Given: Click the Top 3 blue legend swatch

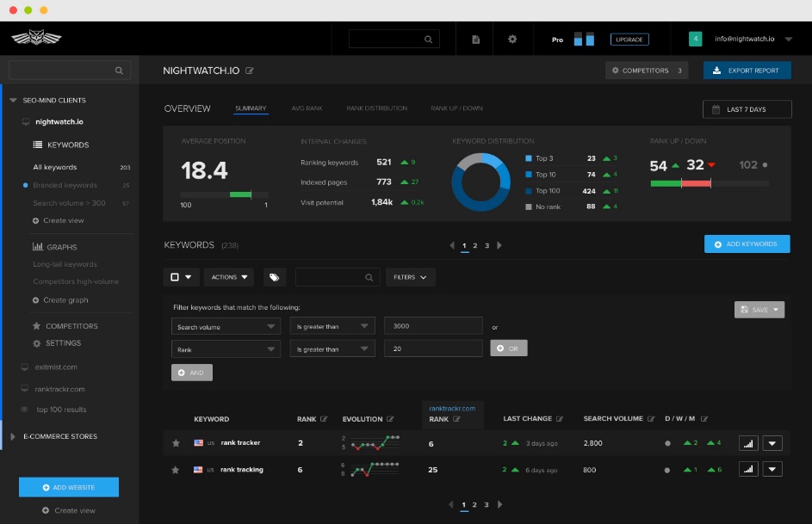Looking at the screenshot, I should coord(528,158).
